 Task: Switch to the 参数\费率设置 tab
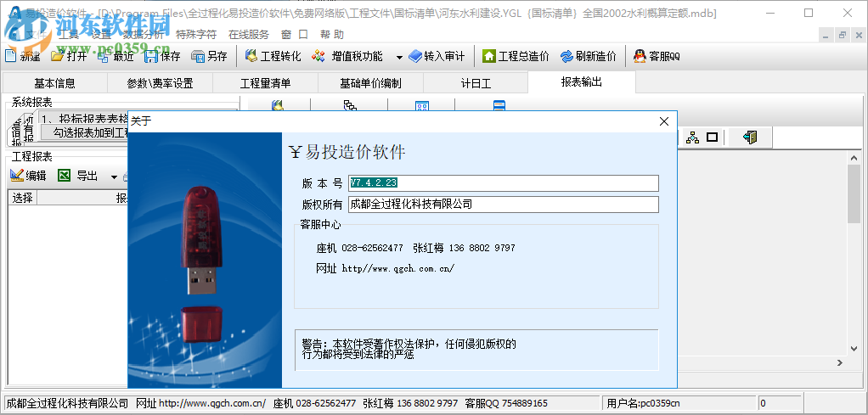pyautogui.click(x=160, y=83)
